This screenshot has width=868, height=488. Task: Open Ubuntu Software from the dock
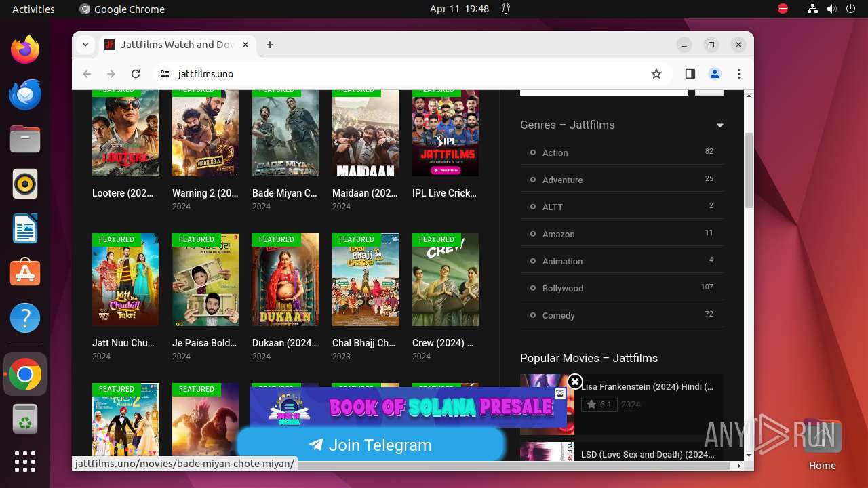pos(25,273)
